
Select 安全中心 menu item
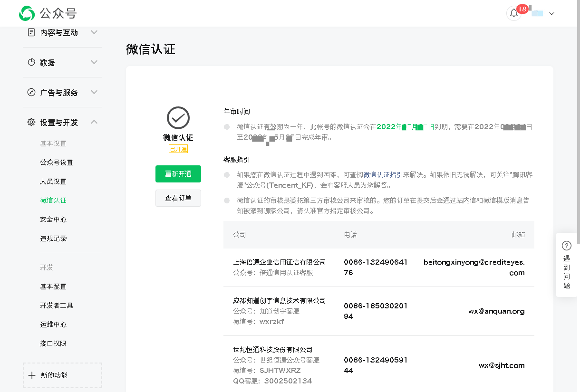(53, 220)
